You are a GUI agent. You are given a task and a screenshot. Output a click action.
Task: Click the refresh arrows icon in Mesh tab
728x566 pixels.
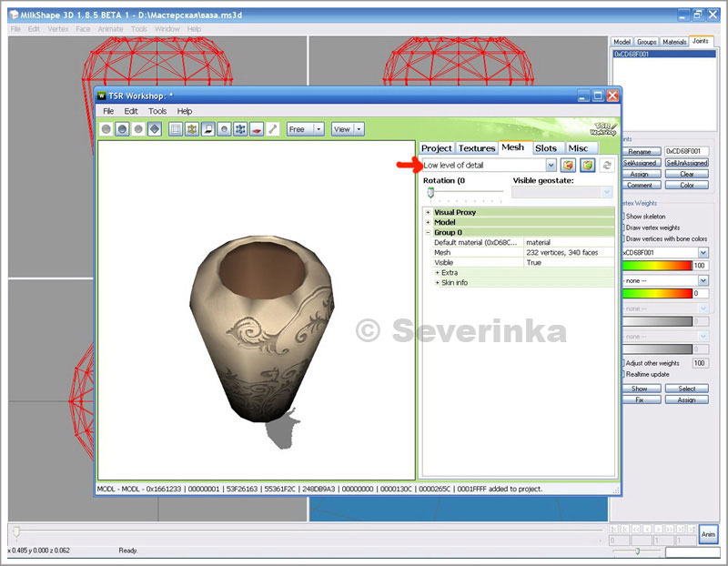607,166
